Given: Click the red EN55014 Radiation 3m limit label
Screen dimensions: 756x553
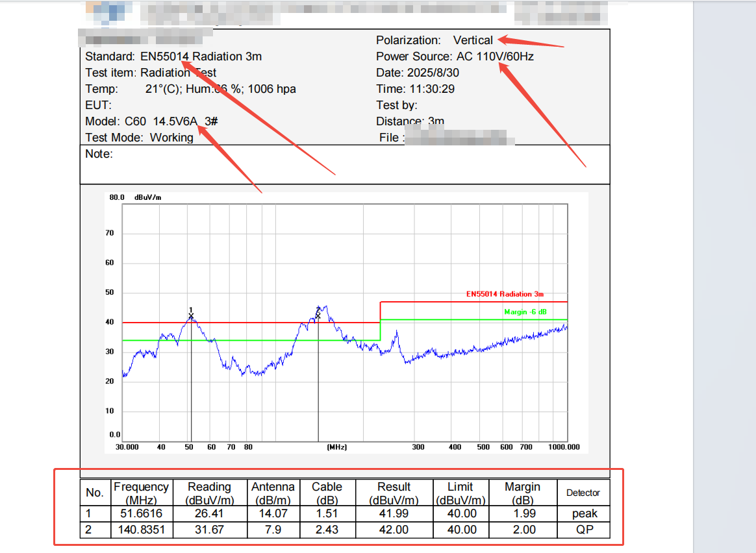Looking at the screenshot, I should click(x=505, y=294).
